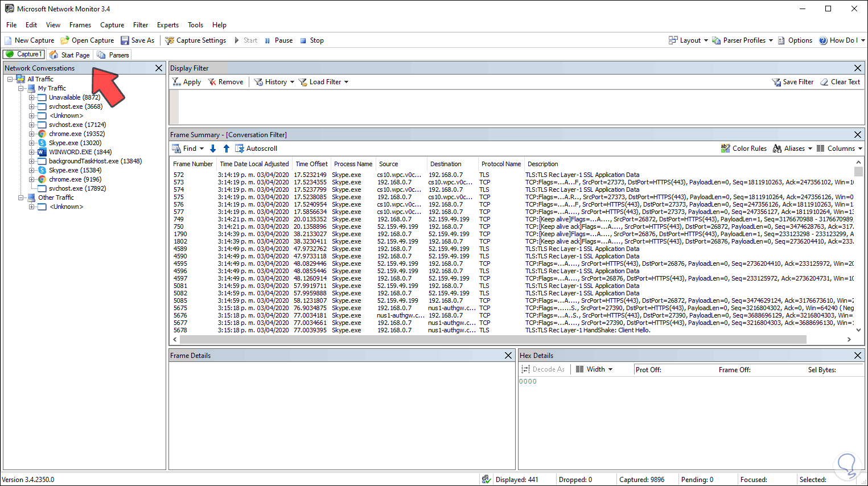The height and width of the screenshot is (486, 868).
Task: Select frame 5678 Client Hello row
Action: (512, 330)
